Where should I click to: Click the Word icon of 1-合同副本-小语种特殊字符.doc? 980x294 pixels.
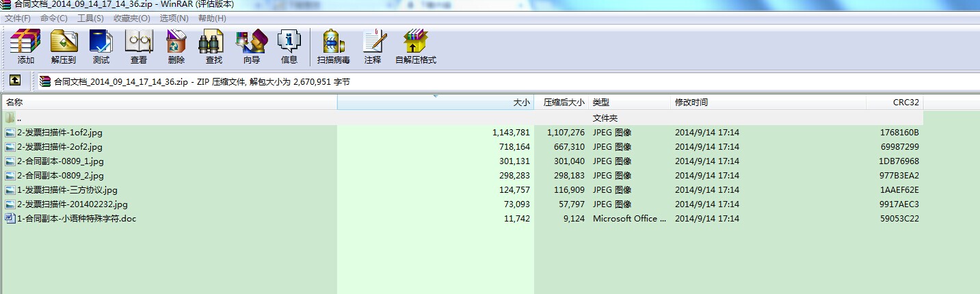[10, 219]
